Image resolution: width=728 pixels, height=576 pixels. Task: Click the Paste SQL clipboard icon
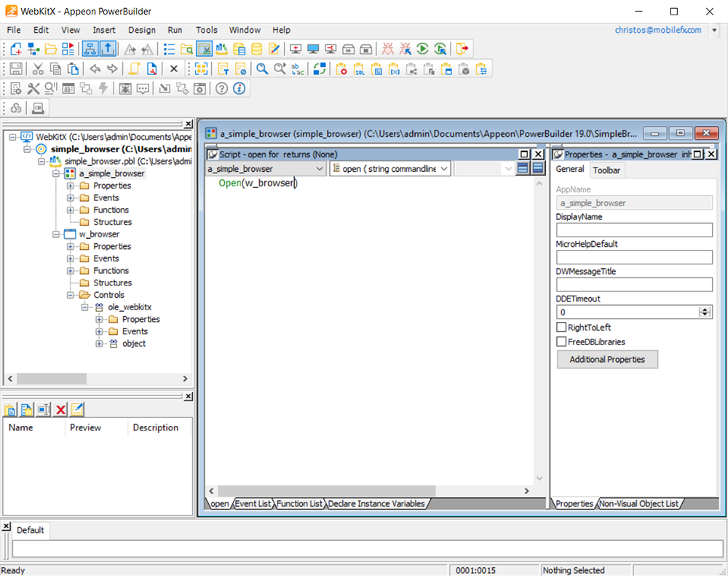click(x=359, y=68)
